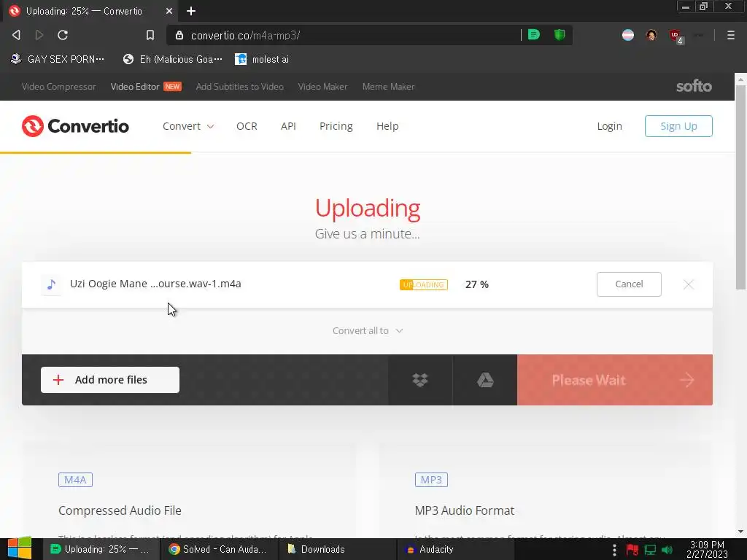Screen dimensions: 747x560
Task: Click the Uploading: 25% taskbar item
Action: (x=100, y=549)
